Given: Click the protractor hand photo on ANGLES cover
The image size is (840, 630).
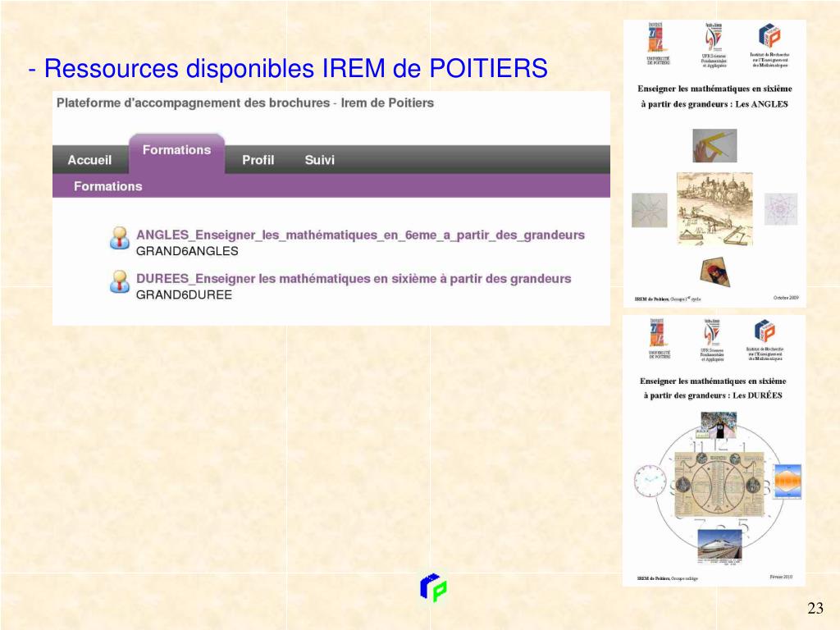Looking at the screenshot, I should (x=714, y=145).
